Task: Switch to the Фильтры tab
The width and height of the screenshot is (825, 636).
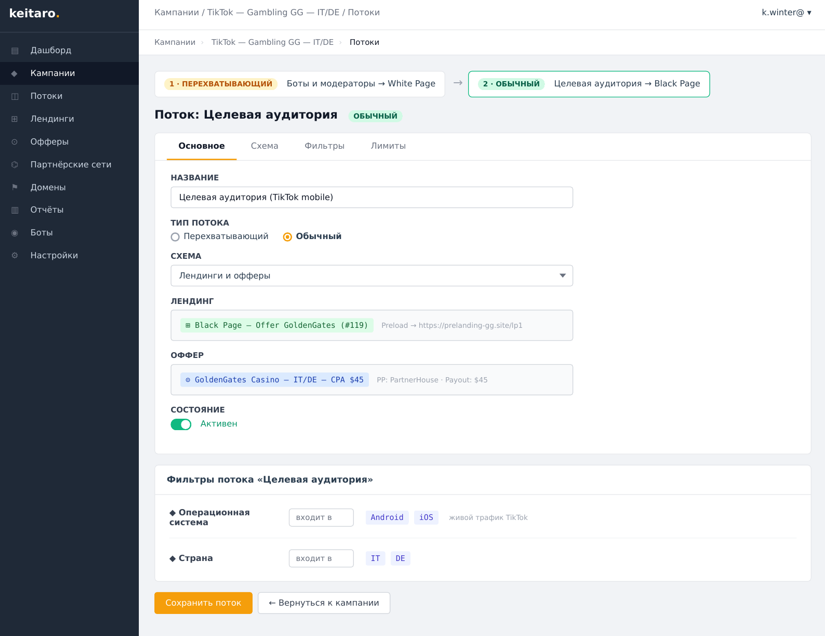Action: pos(324,146)
